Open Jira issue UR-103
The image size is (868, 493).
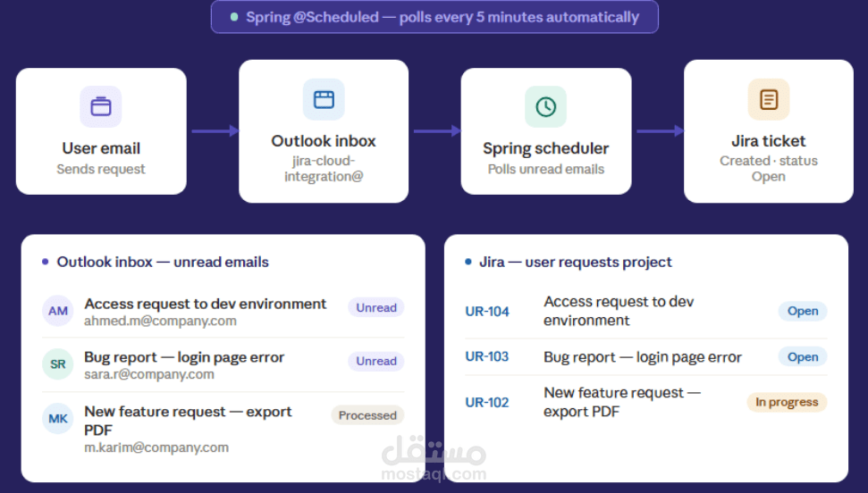(x=487, y=356)
